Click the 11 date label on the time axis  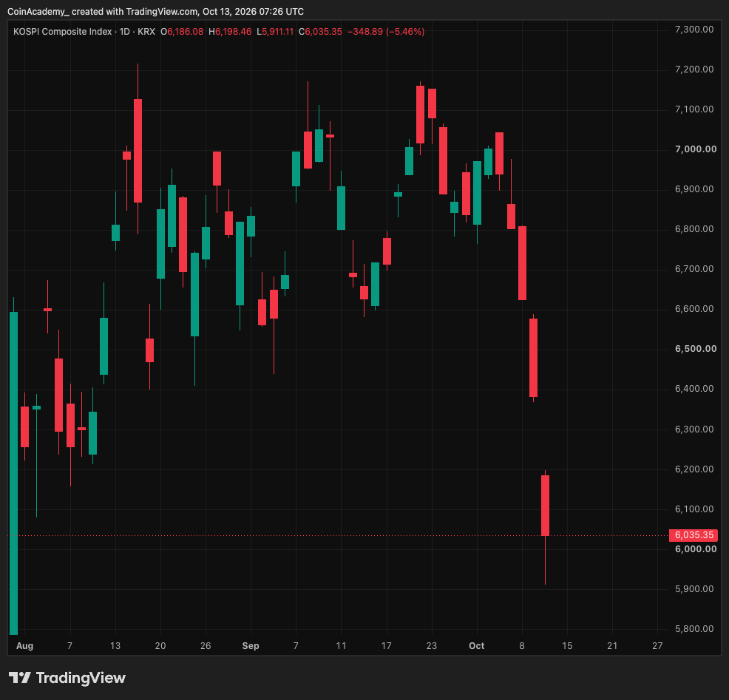point(342,645)
